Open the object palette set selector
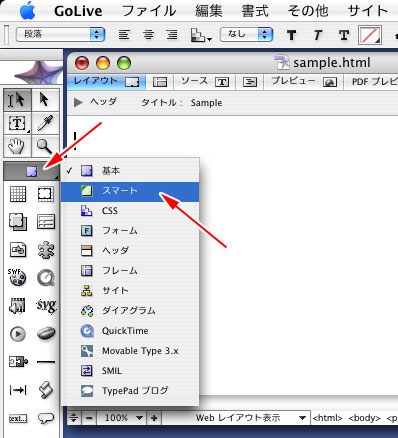This screenshot has height=438, width=398. point(32,172)
